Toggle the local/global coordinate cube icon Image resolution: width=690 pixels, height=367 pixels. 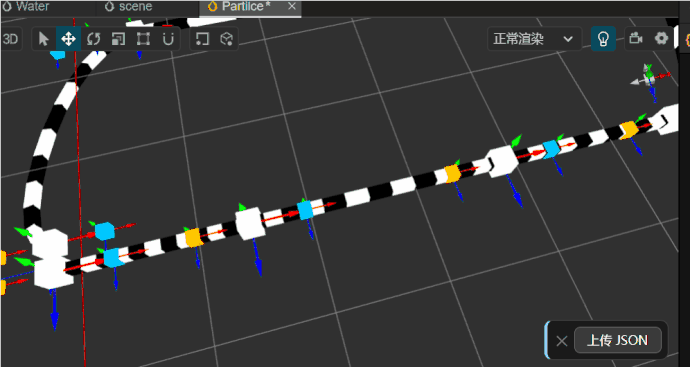[x=226, y=39]
